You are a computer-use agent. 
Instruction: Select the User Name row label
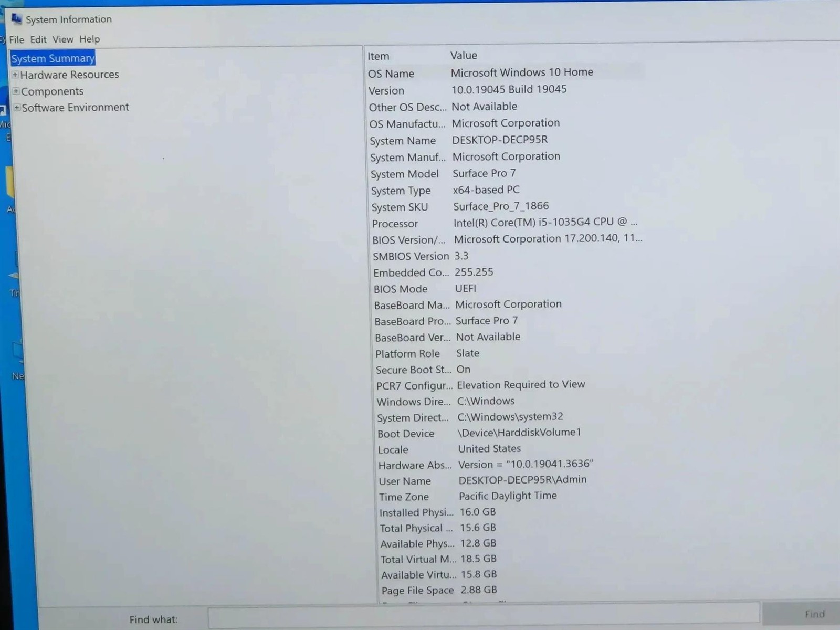point(405,481)
